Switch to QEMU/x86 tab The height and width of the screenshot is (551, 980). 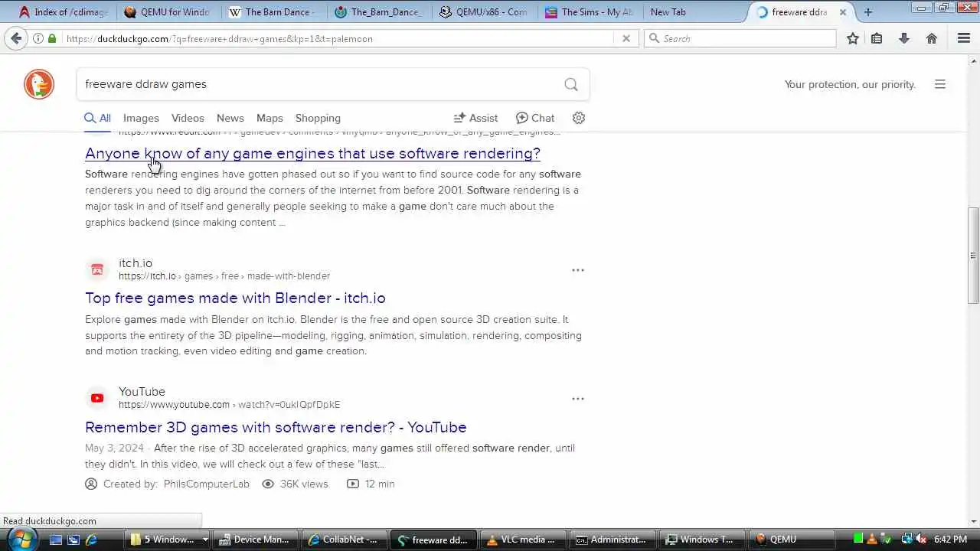483,11
